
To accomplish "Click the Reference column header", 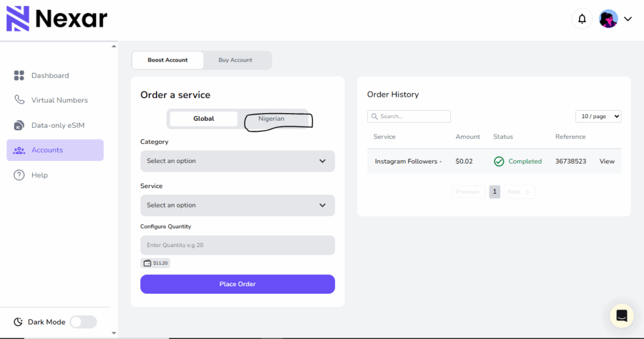I will click(570, 137).
